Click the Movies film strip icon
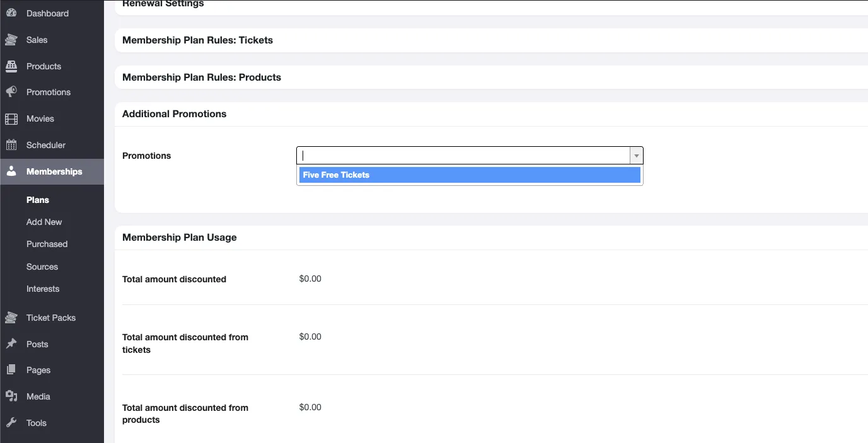The image size is (868, 443). (x=11, y=118)
